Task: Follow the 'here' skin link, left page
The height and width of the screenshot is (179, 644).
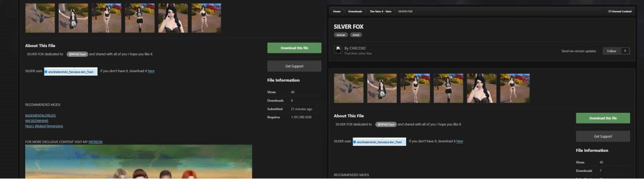Action: (x=151, y=71)
